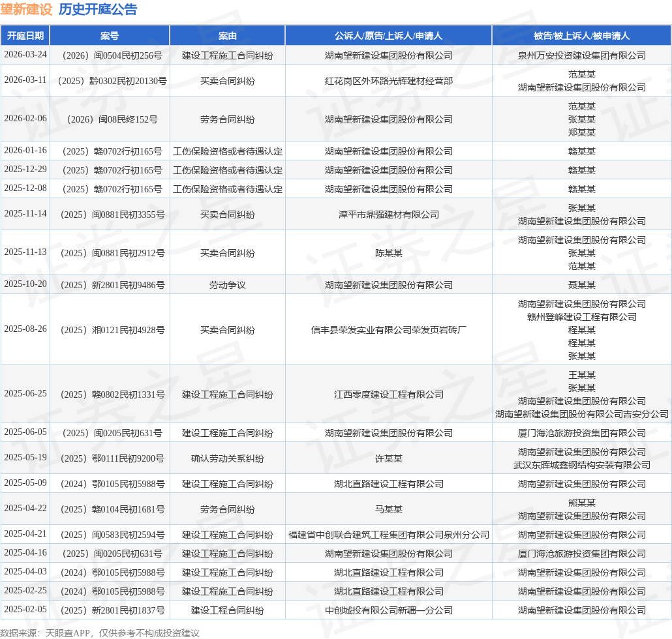The image size is (672, 639).
Task: Click plaintiff 陈某某
Action: [388, 253]
